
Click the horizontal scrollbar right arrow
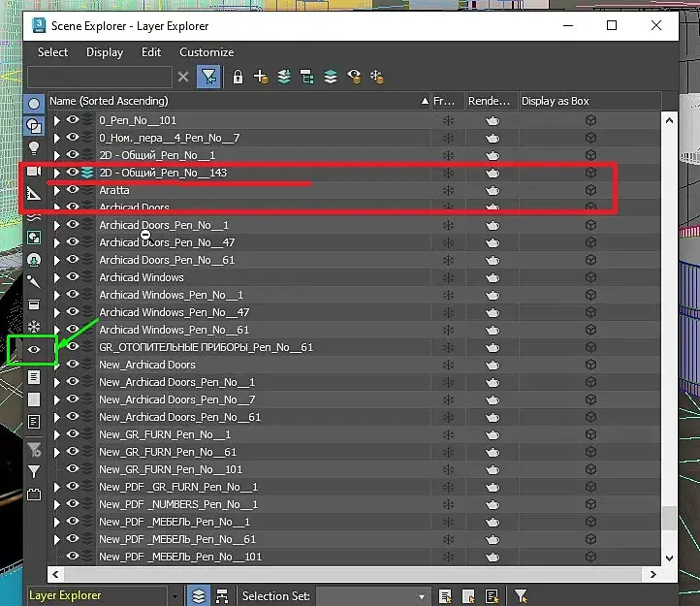[x=653, y=574]
